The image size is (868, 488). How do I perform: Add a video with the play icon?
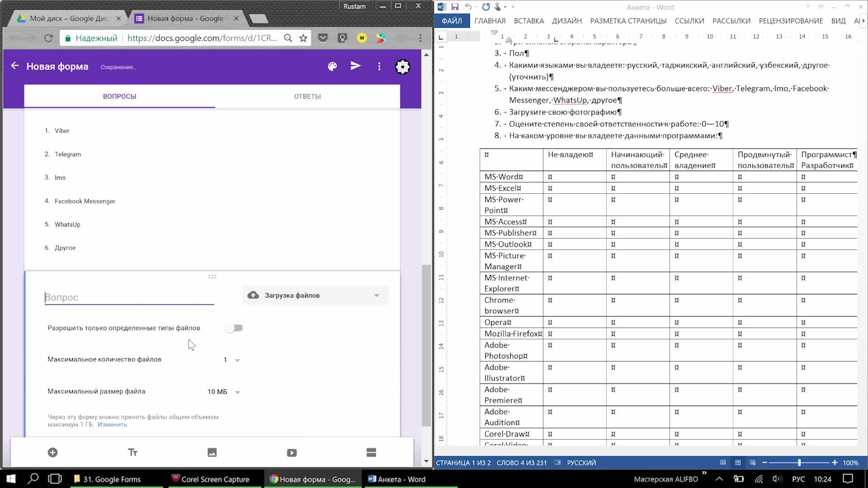[292, 452]
